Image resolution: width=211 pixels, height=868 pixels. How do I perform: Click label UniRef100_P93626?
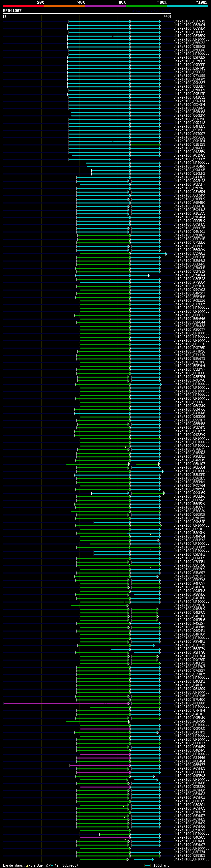click(x=189, y=138)
